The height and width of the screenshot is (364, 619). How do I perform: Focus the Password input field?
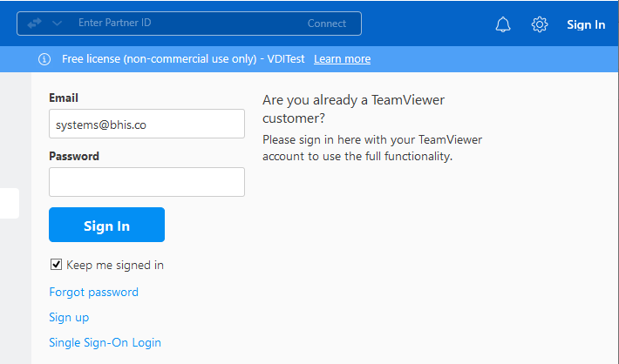[146, 182]
